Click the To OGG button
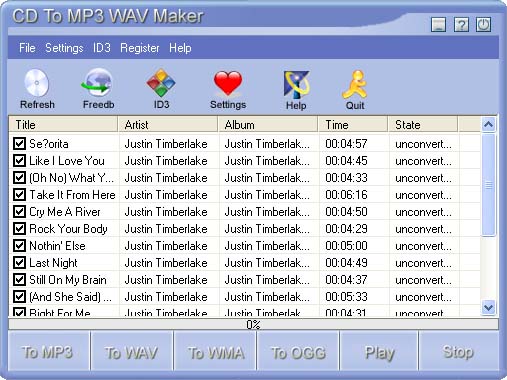Screen dimensions: 507x380 click(298, 351)
